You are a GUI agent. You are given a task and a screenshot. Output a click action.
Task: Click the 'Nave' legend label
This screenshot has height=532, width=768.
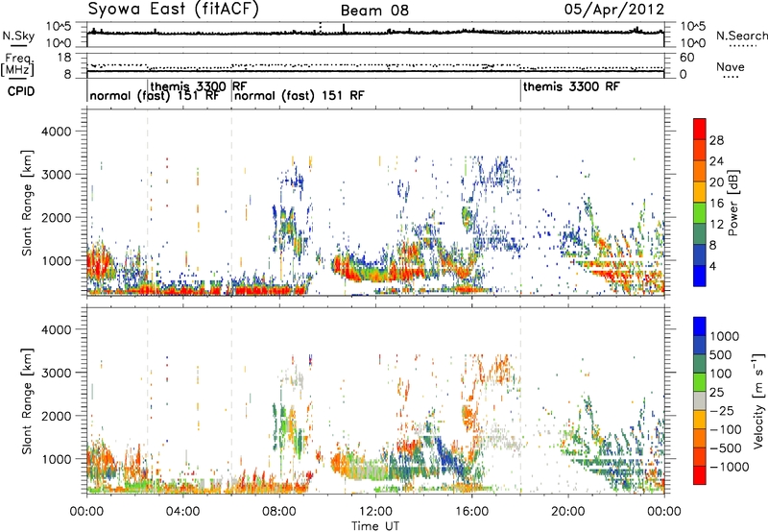(x=731, y=67)
